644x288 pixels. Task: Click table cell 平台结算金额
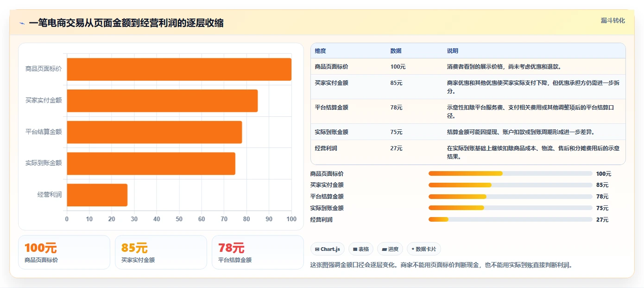click(x=331, y=108)
